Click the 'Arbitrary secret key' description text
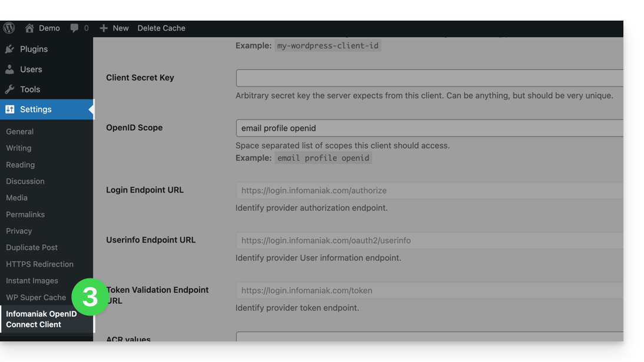The width and height of the screenshot is (644, 362). point(424,95)
